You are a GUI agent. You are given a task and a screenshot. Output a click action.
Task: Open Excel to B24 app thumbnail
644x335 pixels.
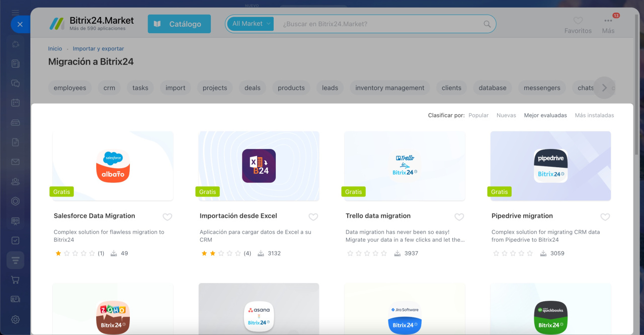259,166
